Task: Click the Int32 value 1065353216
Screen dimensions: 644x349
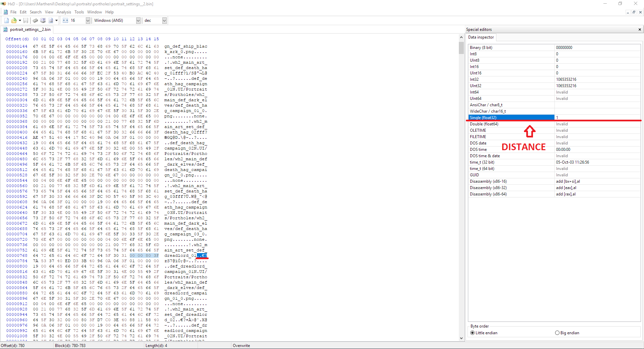Action: (x=566, y=79)
